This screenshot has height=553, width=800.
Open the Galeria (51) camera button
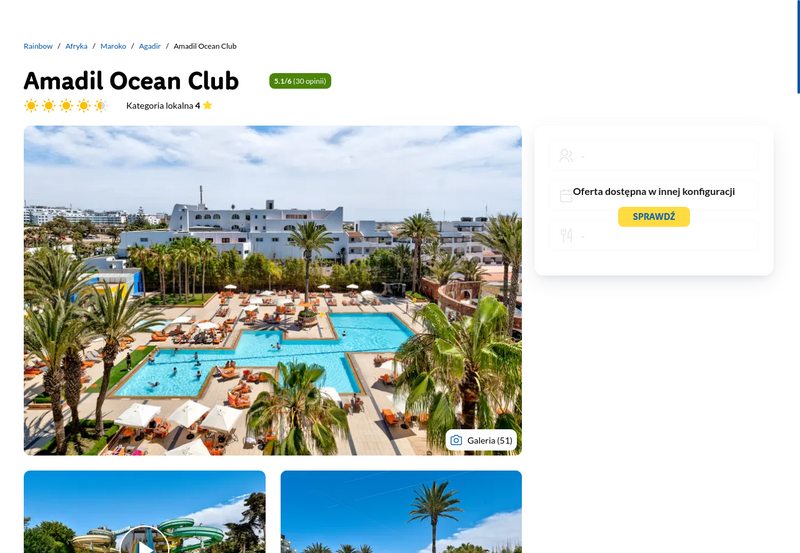click(481, 440)
